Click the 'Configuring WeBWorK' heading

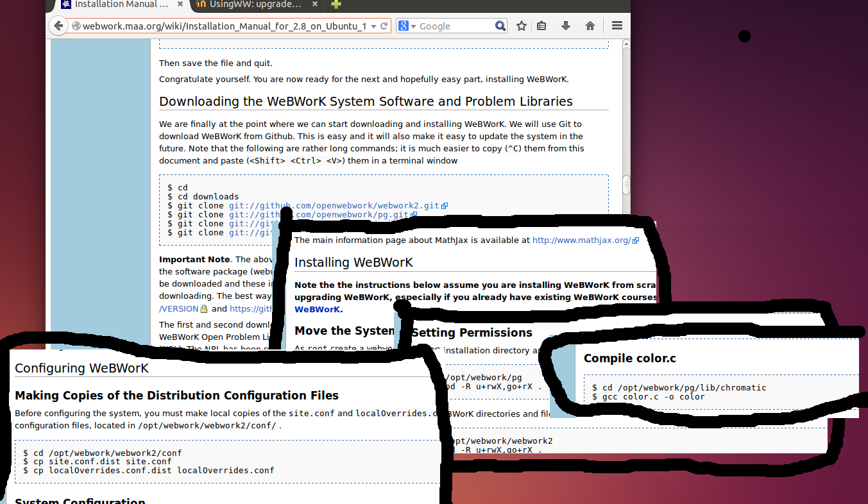click(x=81, y=368)
